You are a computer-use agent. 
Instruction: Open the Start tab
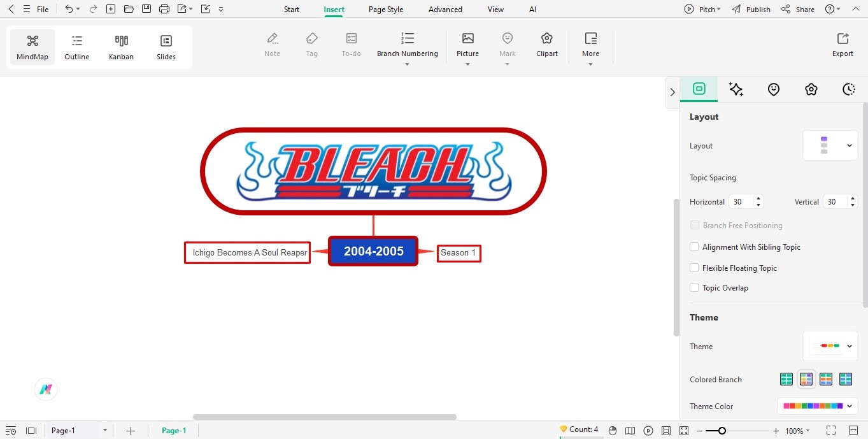pos(292,10)
